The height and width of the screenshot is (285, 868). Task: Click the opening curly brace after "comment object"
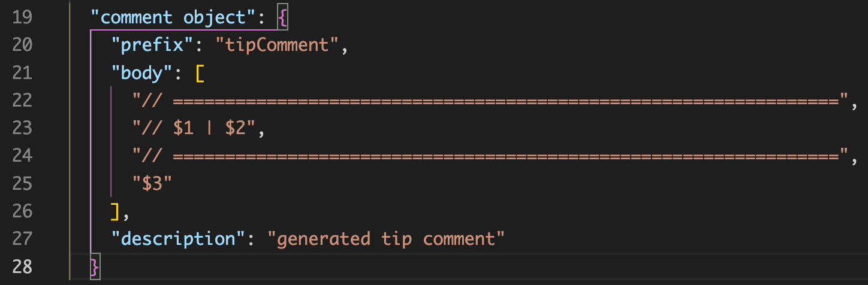pos(283,18)
